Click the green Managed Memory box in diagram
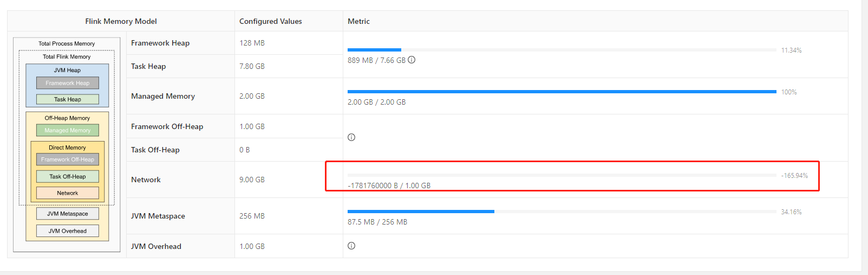 coord(68,130)
